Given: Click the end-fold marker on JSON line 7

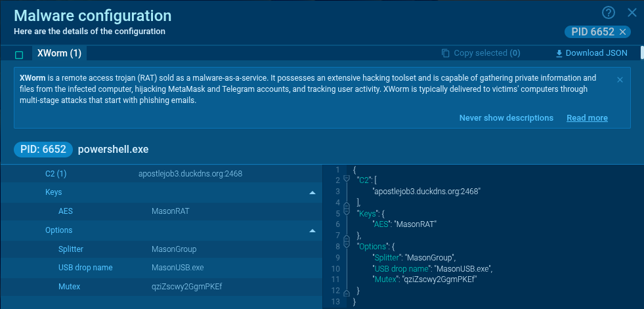Looking at the screenshot, I should pos(346,237).
